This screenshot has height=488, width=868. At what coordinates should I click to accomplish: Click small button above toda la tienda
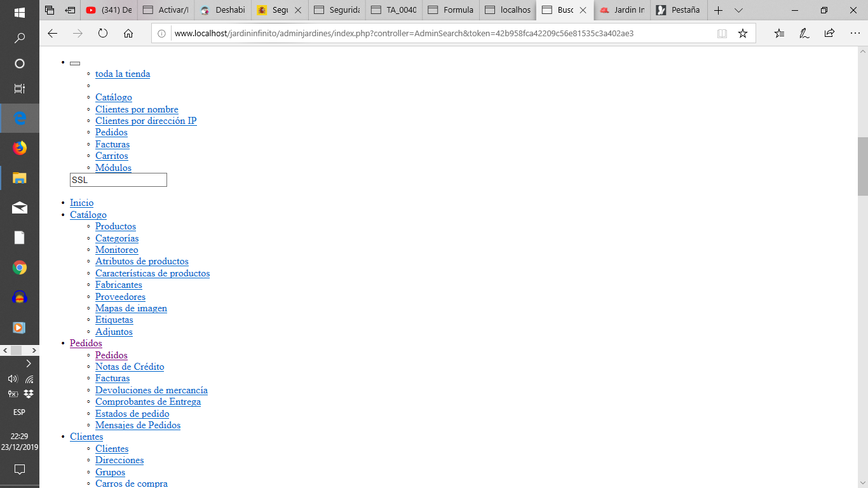75,63
